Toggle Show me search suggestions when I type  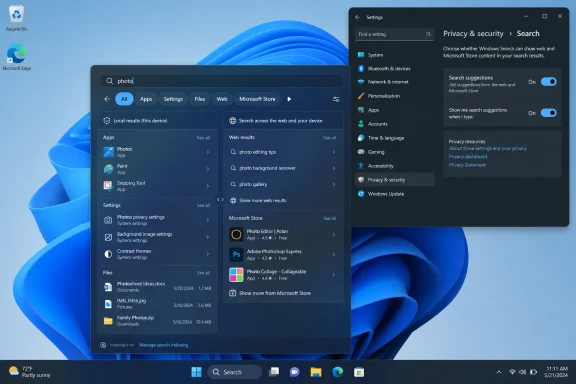(548, 113)
